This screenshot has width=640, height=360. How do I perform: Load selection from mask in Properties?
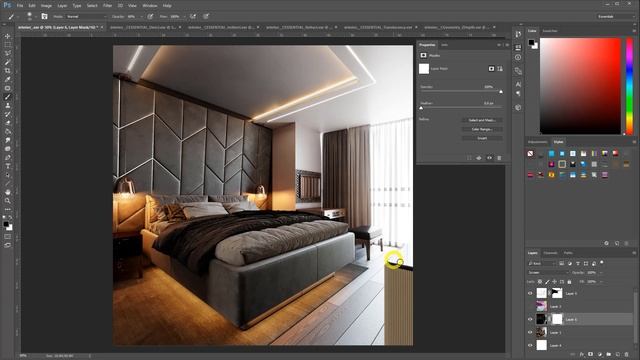click(469, 158)
